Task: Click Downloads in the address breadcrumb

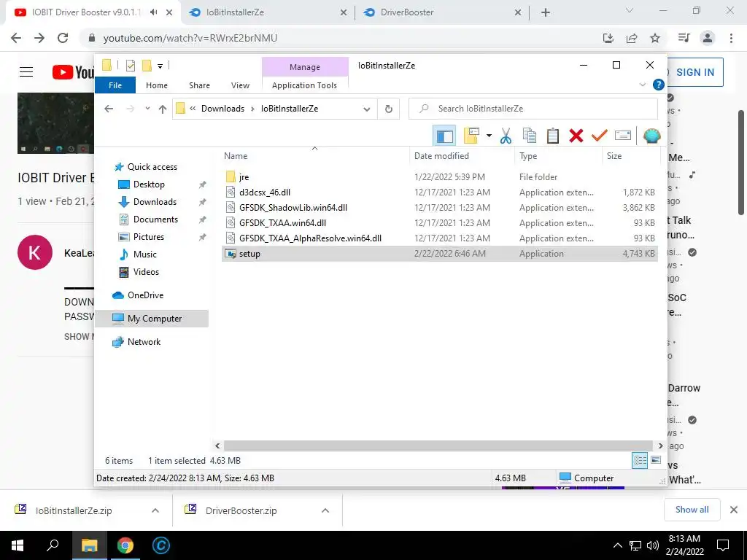Action: [222, 109]
